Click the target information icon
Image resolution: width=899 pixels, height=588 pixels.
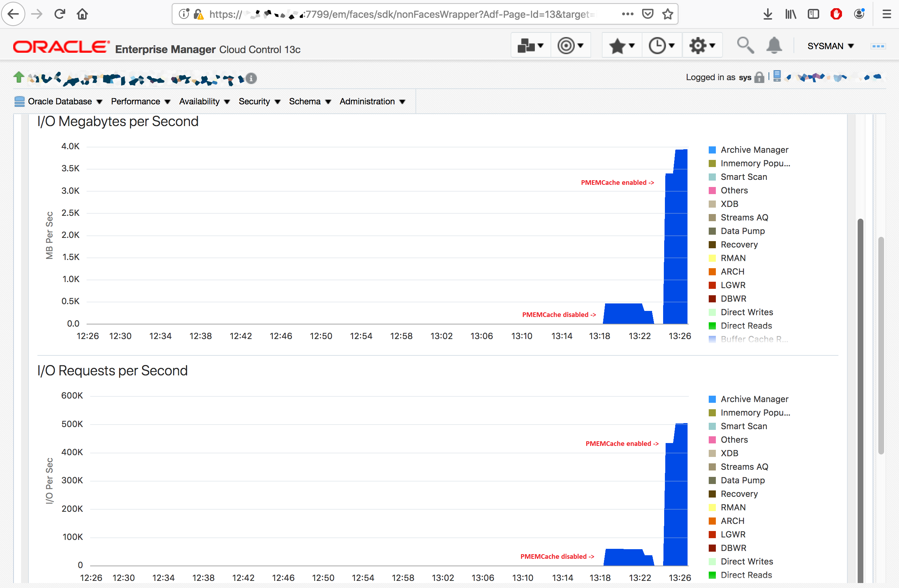coord(251,79)
